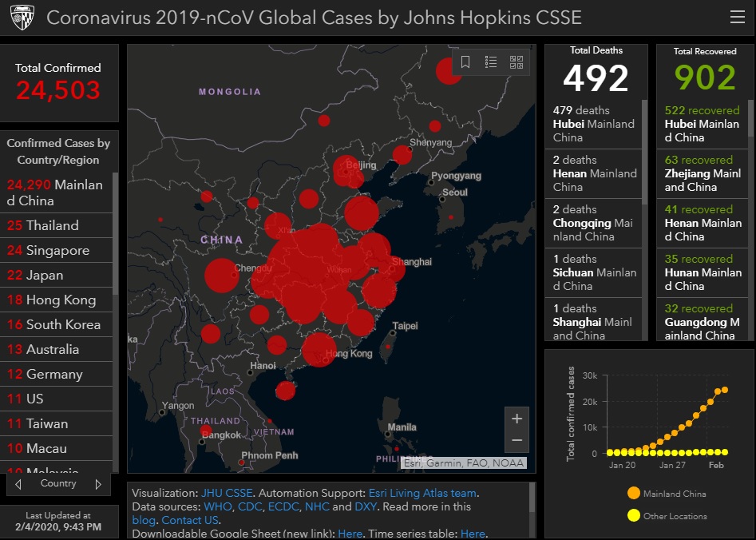756x540 pixels.
Task: Click the Shanghai 1 deaths entry
Action: click(x=593, y=320)
